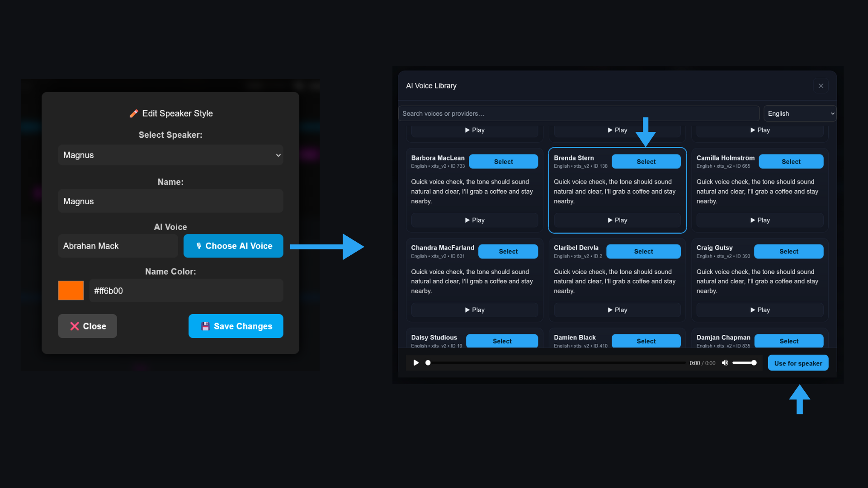868x488 pixels.
Task: Close the AI Voice Library dialog
Action: 821,86
